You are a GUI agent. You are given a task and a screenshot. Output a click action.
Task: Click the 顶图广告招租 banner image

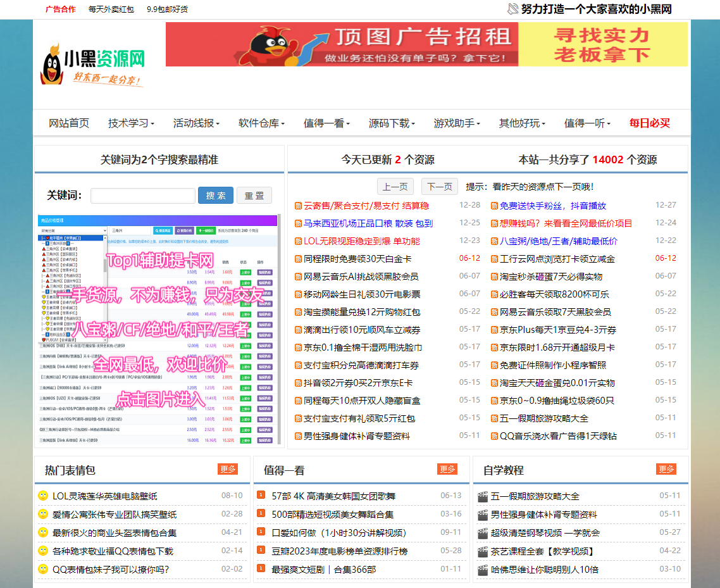426,44
